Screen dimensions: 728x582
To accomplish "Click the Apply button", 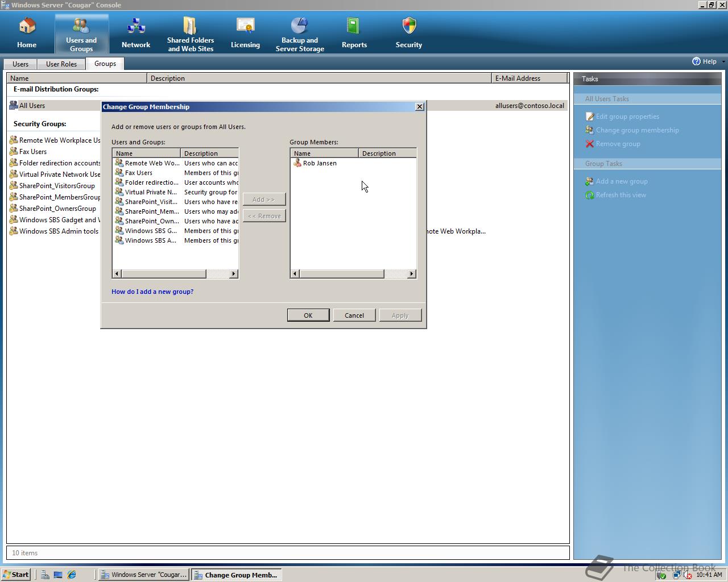I will (400, 315).
